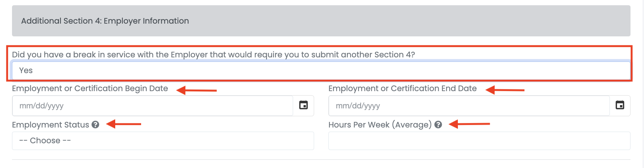
Task: Click red arrow pointing at Hours Per Week
Action: click(x=469, y=124)
